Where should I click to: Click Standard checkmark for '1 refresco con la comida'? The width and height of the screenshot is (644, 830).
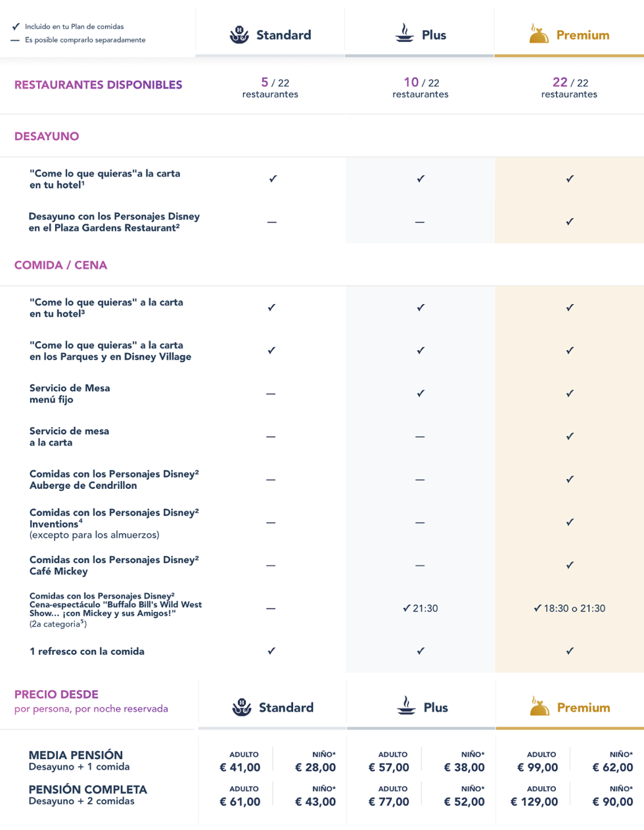point(271,651)
